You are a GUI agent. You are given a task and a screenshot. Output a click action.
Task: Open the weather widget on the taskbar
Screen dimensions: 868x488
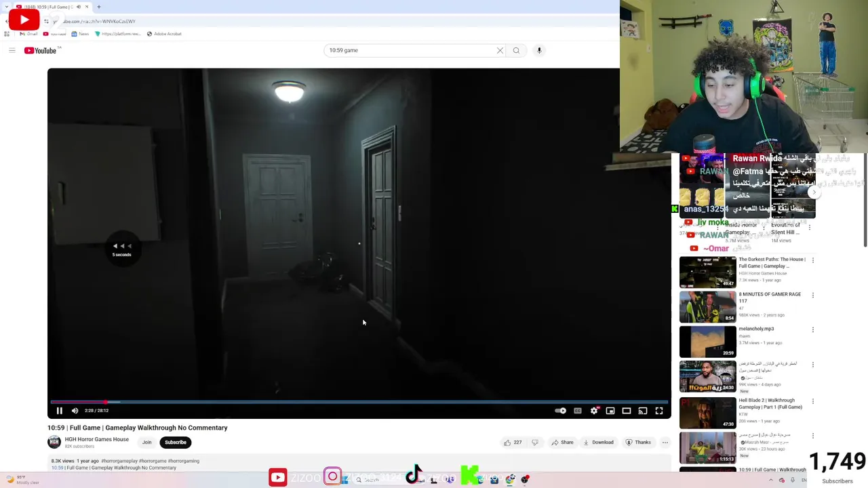24,480
